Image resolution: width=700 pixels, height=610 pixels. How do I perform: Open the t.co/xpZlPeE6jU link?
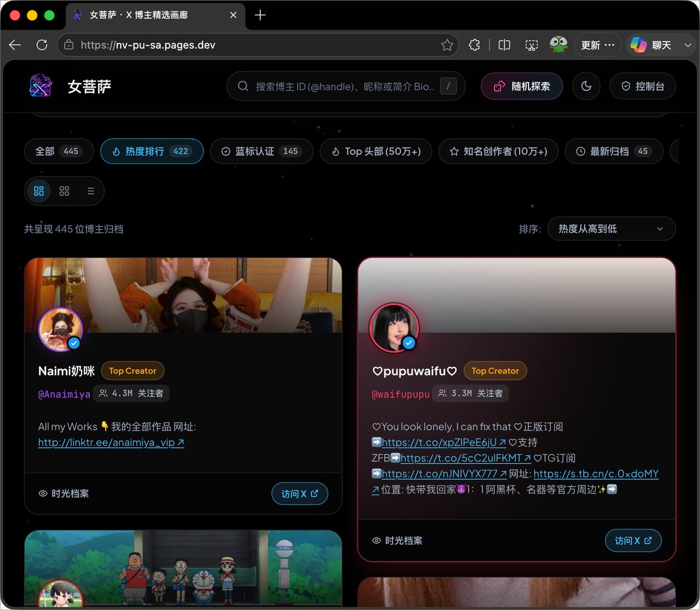[x=444, y=443]
